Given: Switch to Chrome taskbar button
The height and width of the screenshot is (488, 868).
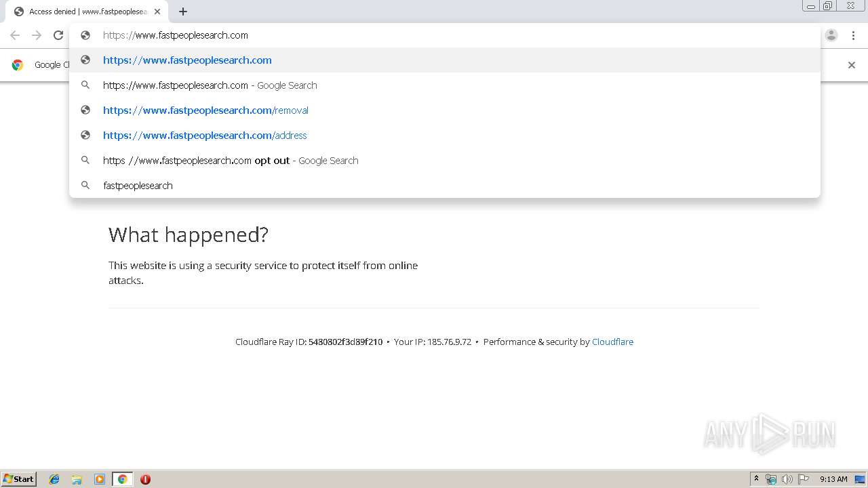Looking at the screenshot, I should pos(122,479).
